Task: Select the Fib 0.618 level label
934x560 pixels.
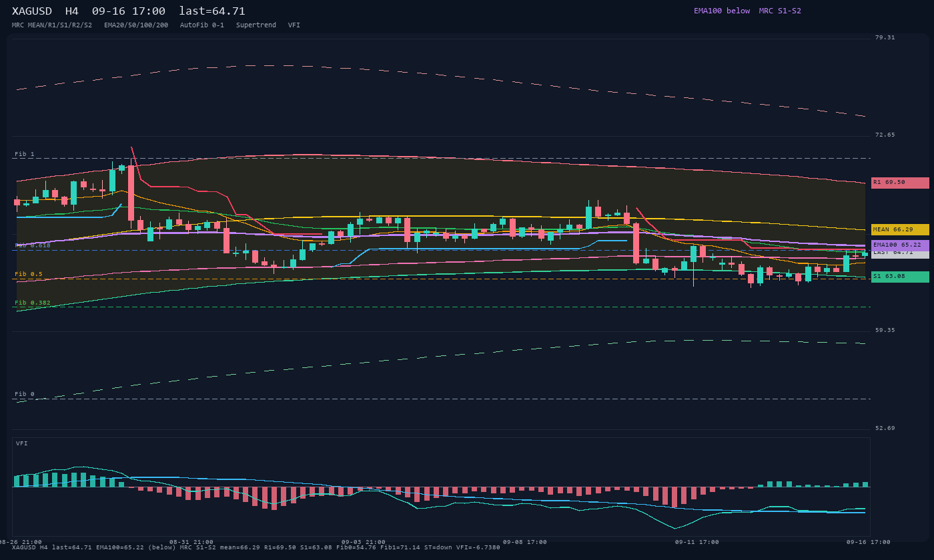Action: pyautogui.click(x=33, y=245)
